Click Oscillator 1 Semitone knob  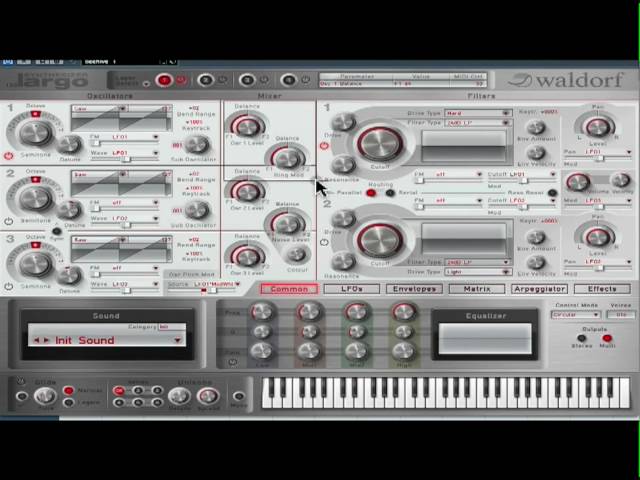[36, 133]
